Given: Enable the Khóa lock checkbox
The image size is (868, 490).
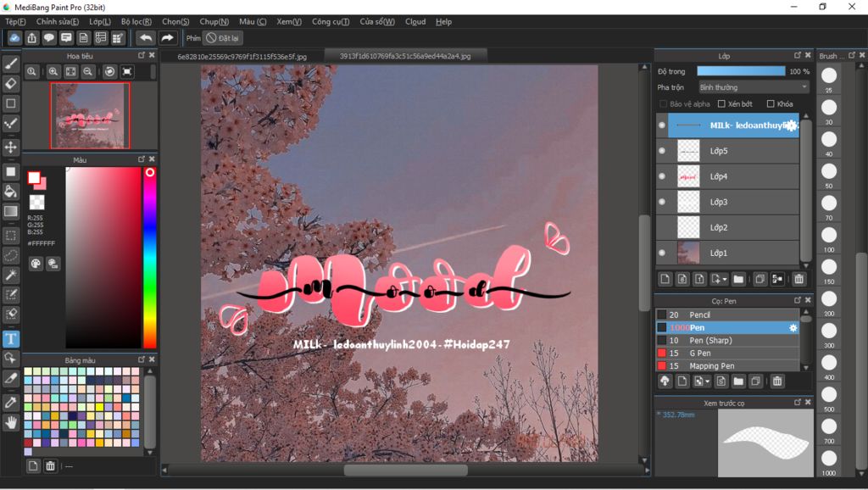Looking at the screenshot, I should click(x=770, y=103).
